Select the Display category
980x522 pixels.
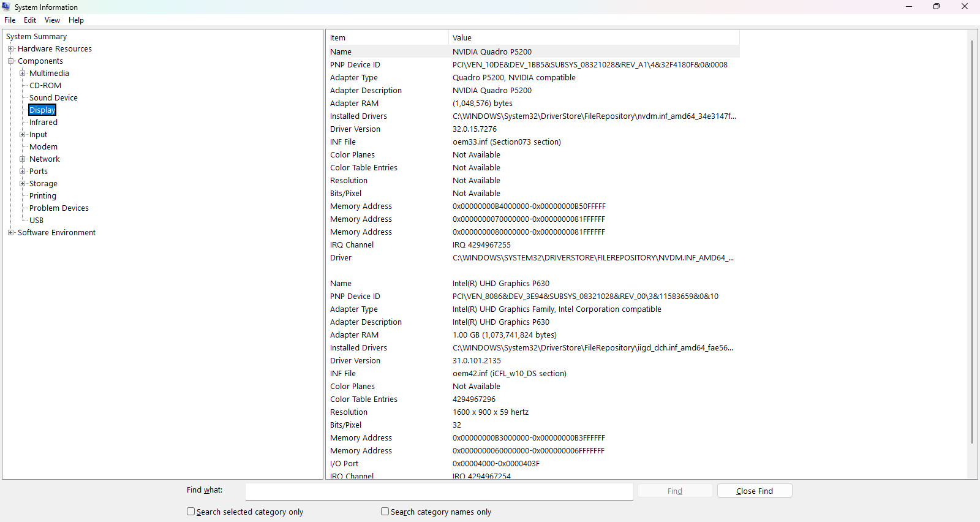point(42,110)
